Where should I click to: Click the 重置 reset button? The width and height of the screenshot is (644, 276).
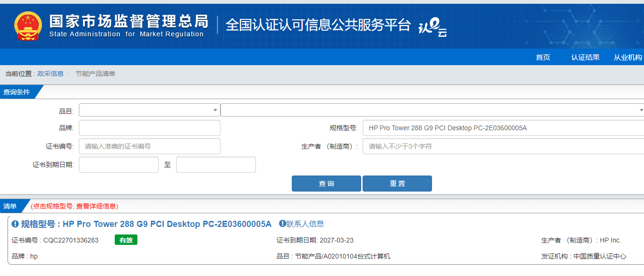(397, 184)
